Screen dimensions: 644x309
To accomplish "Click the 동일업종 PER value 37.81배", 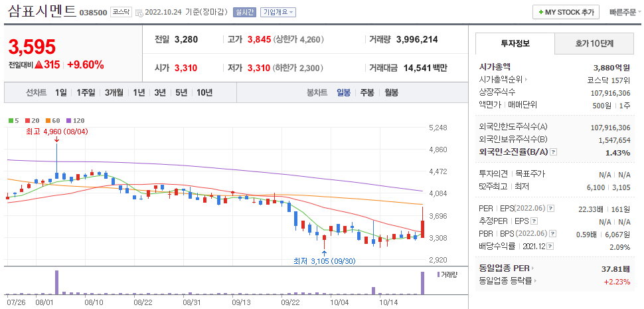I will (x=615, y=270).
